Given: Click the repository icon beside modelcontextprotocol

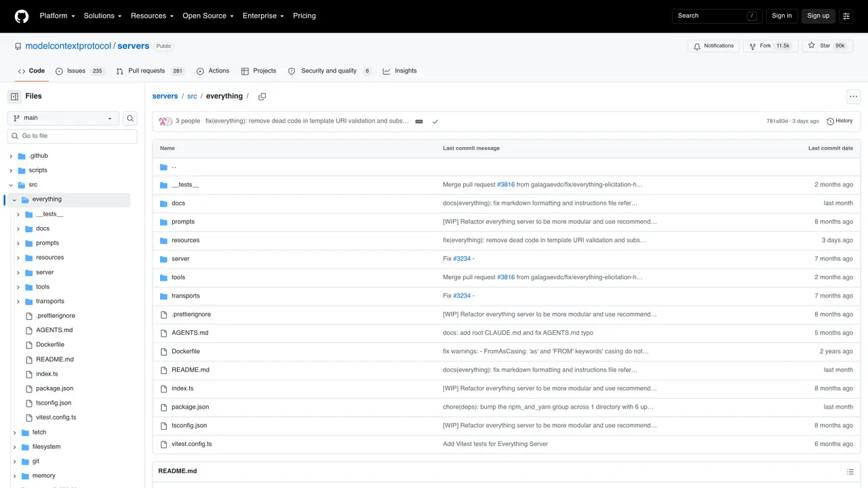Looking at the screenshot, I should pos(18,46).
